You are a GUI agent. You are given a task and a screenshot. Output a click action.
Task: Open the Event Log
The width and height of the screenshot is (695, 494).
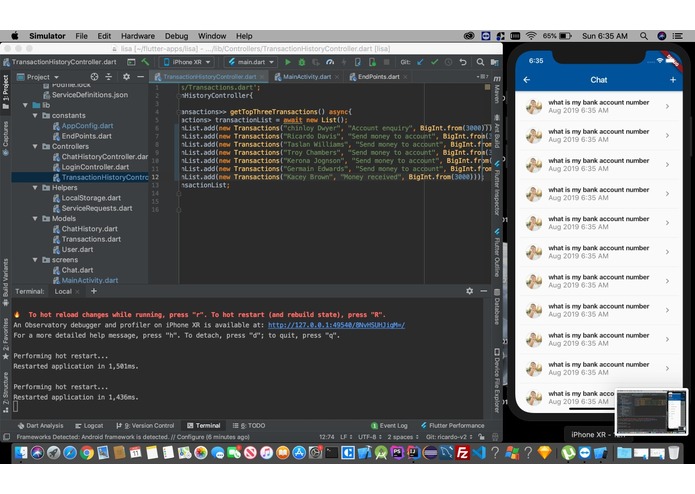pyautogui.click(x=389, y=425)
